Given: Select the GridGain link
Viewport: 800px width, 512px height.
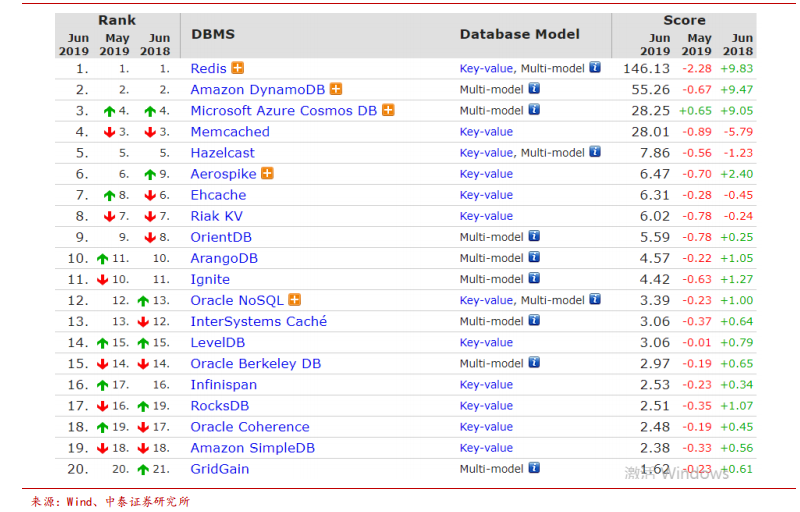Looking at the screenshot, I should point(220,469).
